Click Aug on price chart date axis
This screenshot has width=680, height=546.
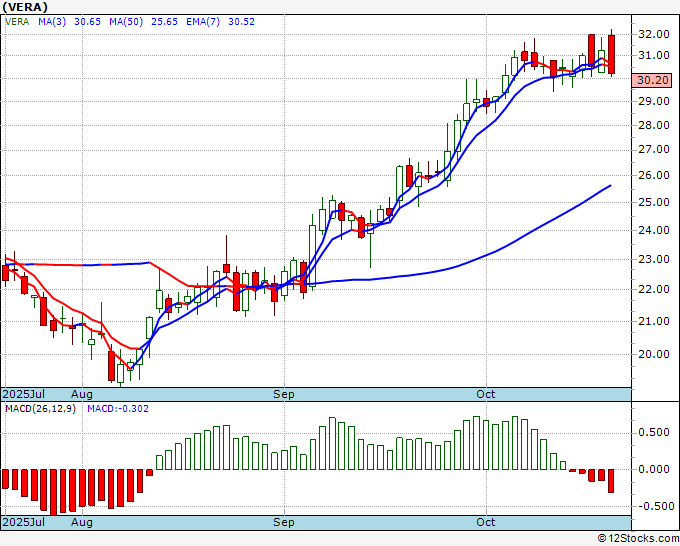[x=82, y=395]
